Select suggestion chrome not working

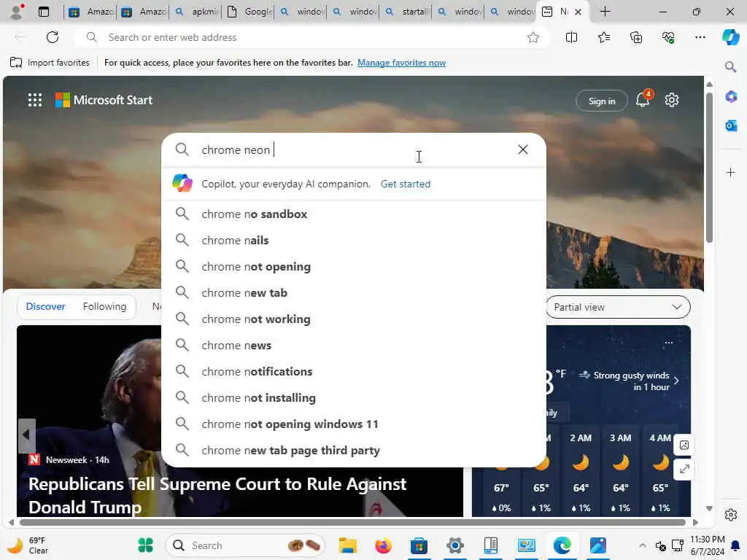click(x=354, y=319)
